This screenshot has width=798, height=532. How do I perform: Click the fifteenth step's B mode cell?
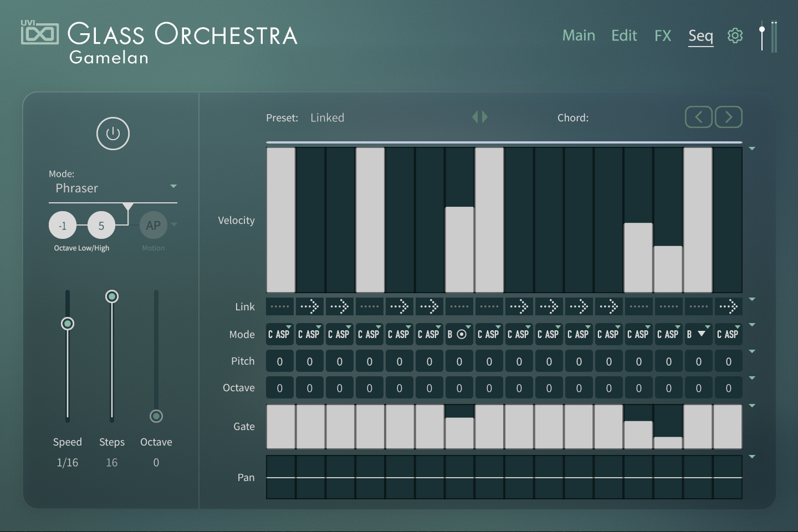point(698,334)
